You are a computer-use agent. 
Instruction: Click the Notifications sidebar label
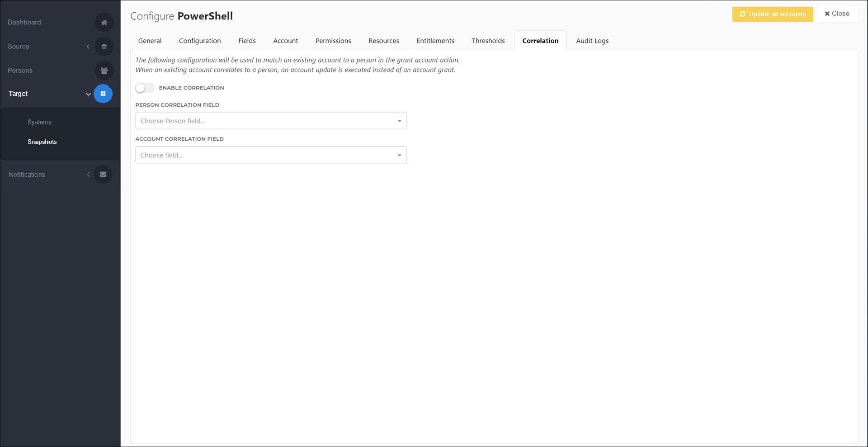pyautogui.click(x=27, y=175)
